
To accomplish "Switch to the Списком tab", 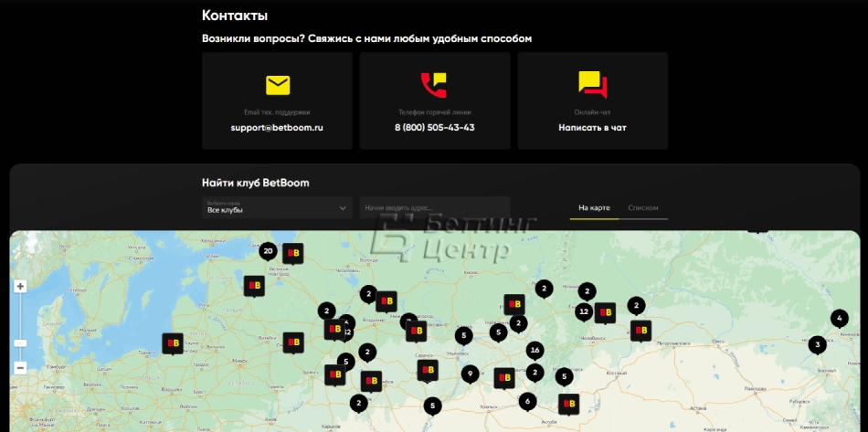I will [643, 208].
